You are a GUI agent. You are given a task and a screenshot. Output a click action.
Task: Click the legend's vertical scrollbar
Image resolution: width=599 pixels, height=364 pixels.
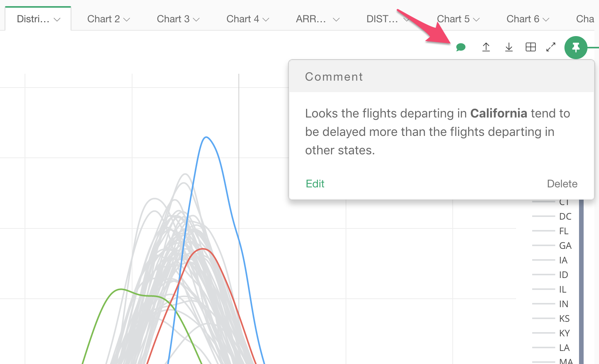point(581,280)
